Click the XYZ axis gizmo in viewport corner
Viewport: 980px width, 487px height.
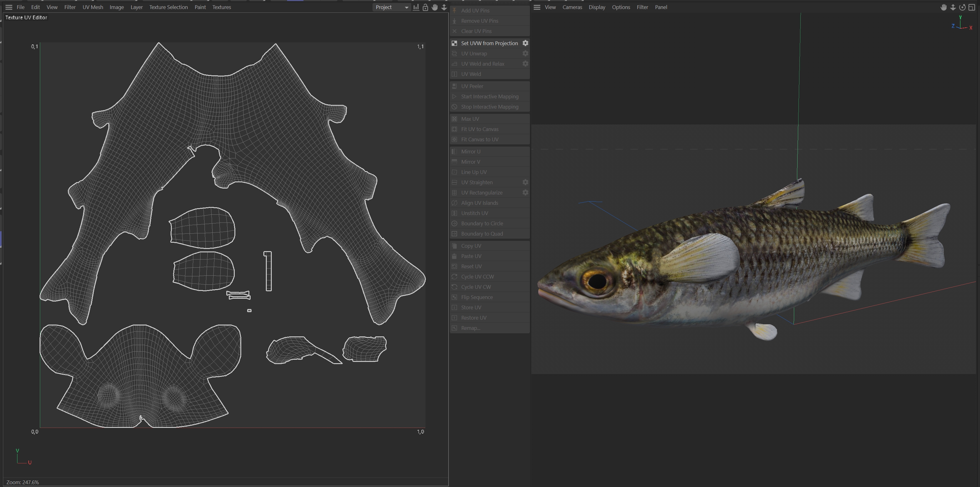[961, 24]
